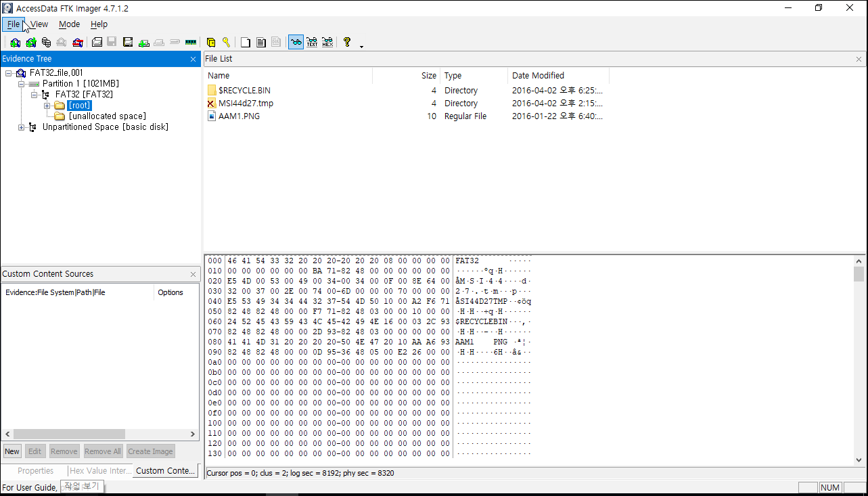Open the Help menu
This screenshot has width=868, height=496.
click(99, 24)
